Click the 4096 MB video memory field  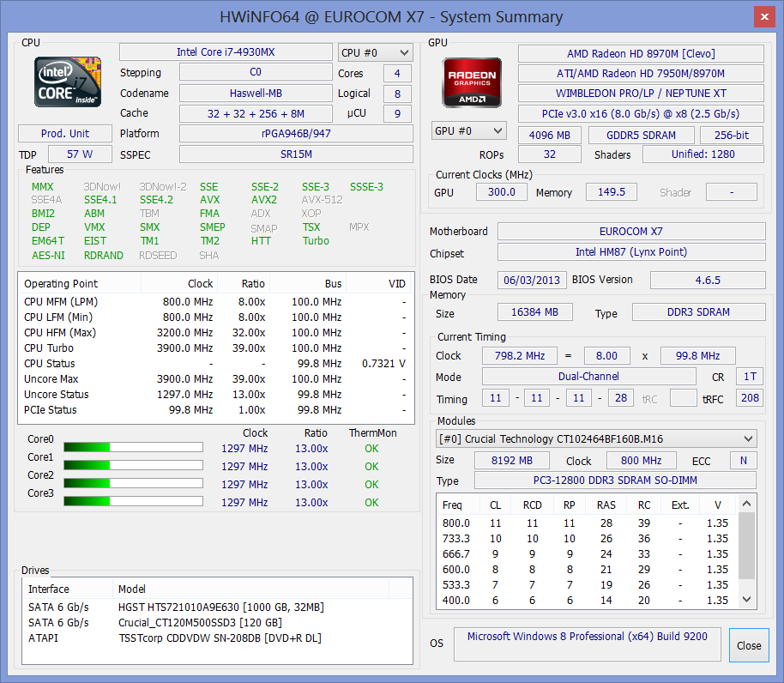(x=550, y=135)
